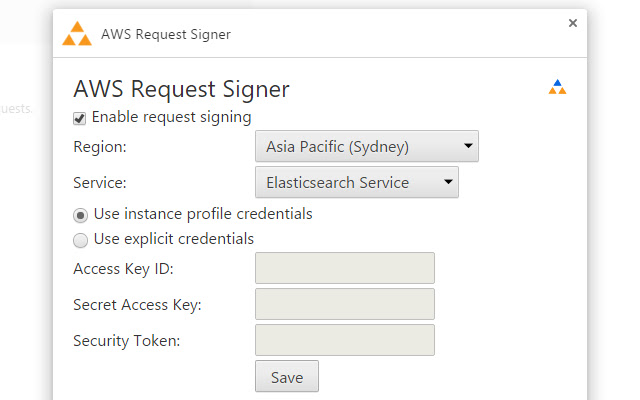Click the orange AWS logo in title bar
This screenshot has width=640, height=400.
[77, 34]
